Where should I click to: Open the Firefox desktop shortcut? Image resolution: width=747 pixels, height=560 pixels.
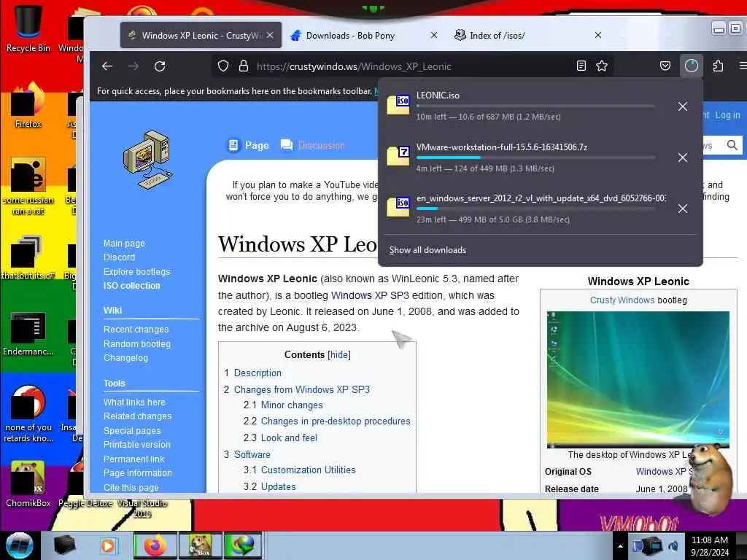tap(28, 106)
